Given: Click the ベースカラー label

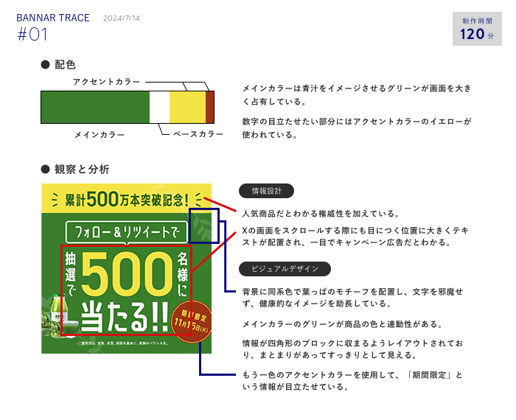Looking at the screenshot, I should [198, 134].
